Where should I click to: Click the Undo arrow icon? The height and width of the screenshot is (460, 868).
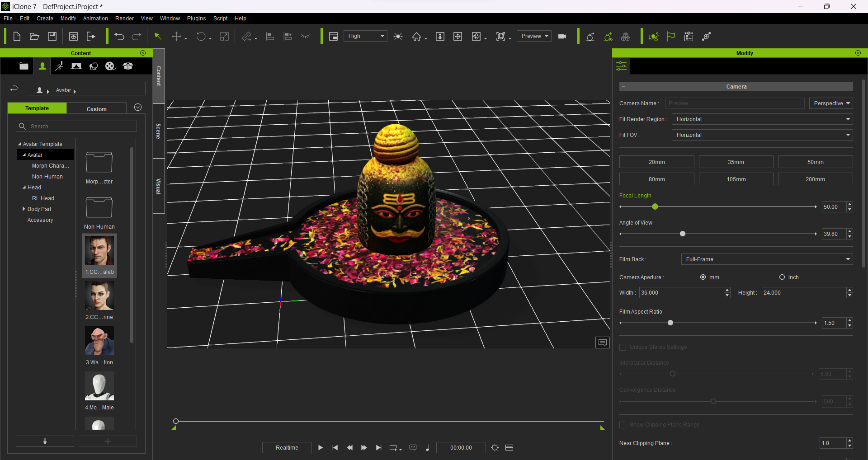[x=119, y=37]
